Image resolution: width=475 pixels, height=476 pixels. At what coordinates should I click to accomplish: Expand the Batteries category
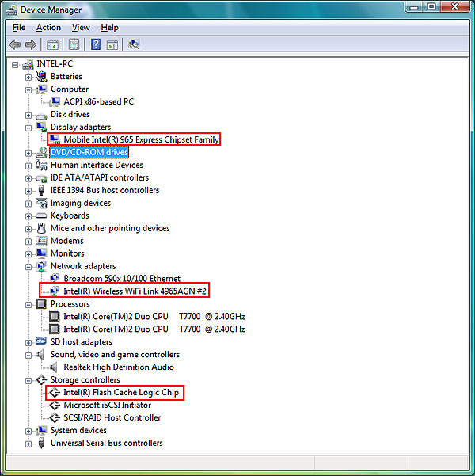(28, 77)
